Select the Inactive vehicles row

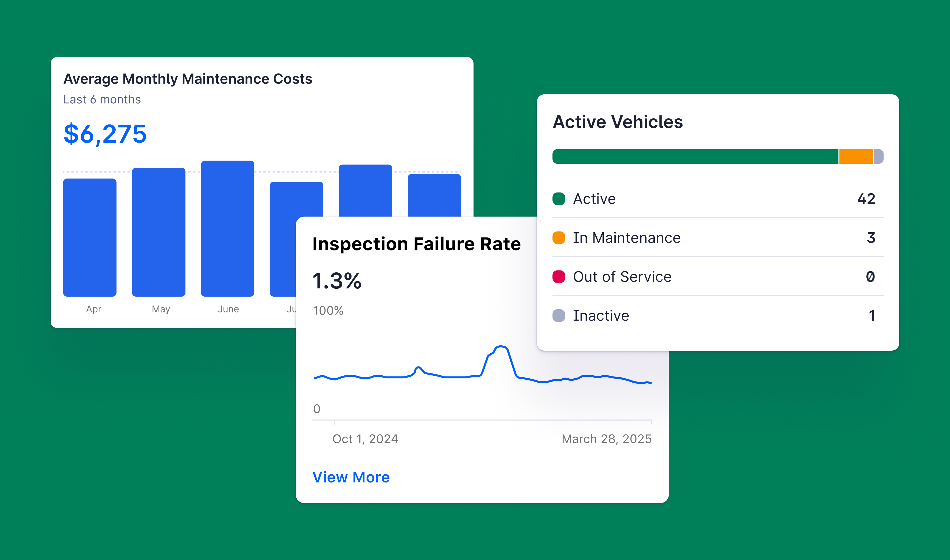[x=718, y=316]
